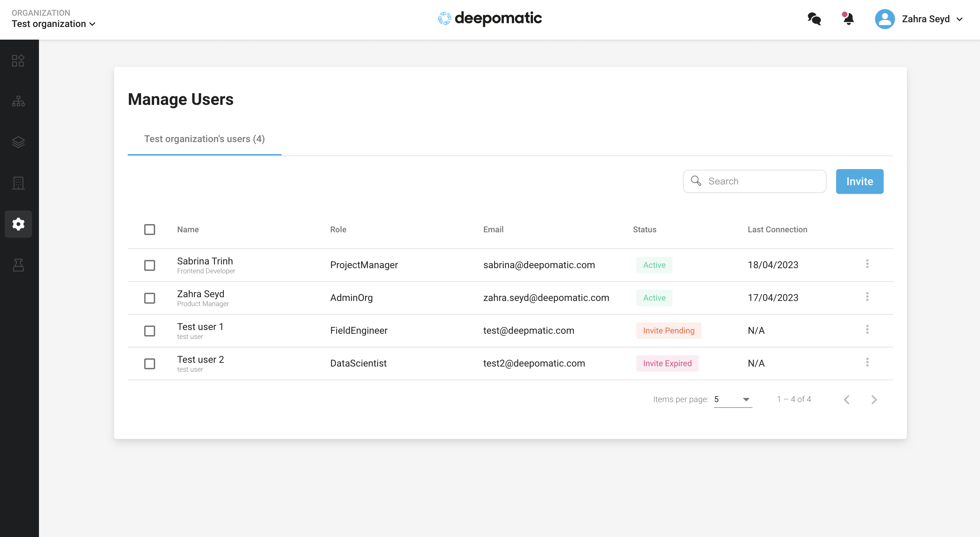The height and width of the screenshot is (537, 980).
Task: Open the layers stack icon in sidebar
Action: click(18, 142)
